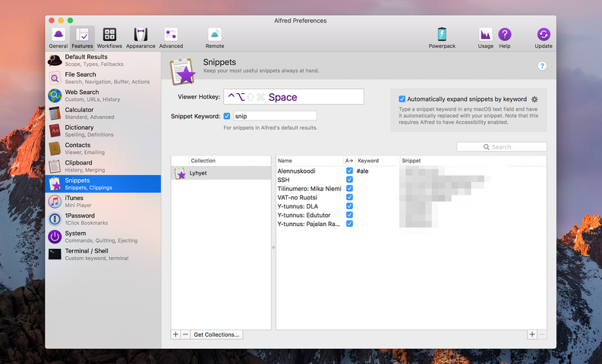
Task: Select Snippets in the sidebar
Action: pos(103,184)
